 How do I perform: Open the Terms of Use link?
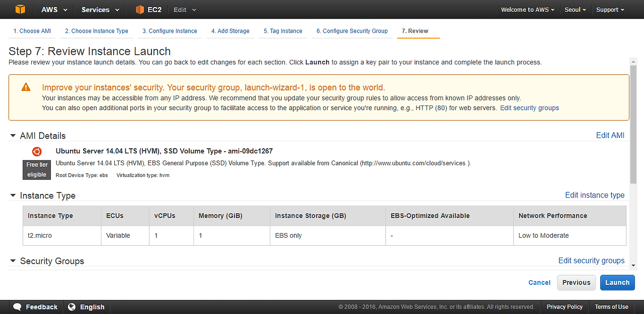coord(611,307)
